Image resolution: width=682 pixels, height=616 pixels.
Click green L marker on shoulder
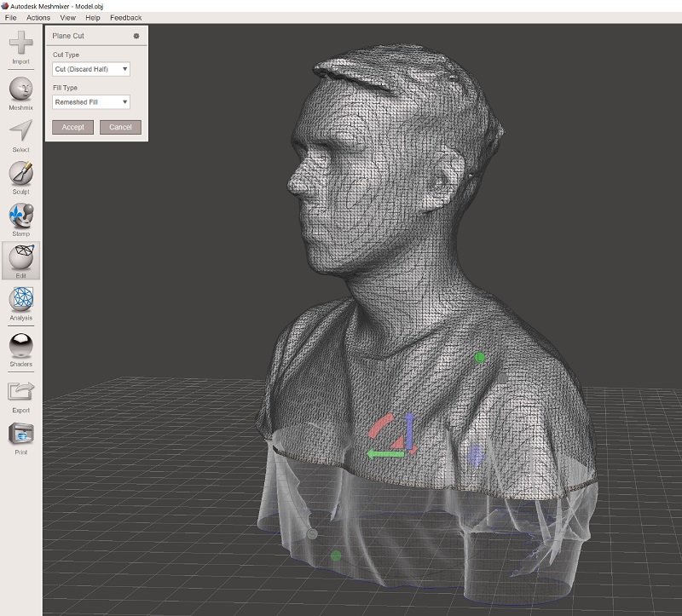[x=480, y=358]
